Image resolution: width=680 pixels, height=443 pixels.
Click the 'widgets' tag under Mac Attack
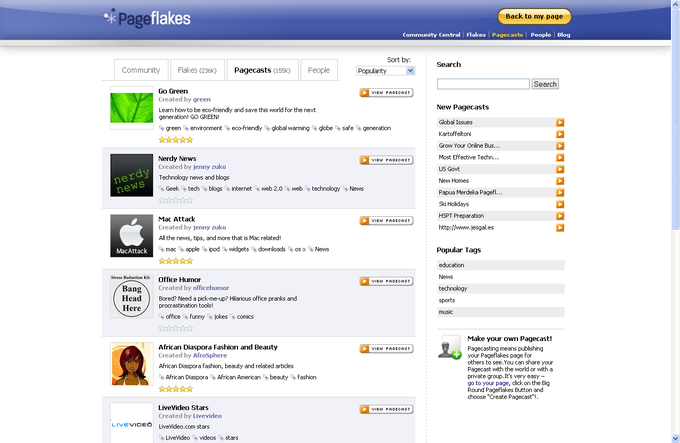[x=239, y=249]
